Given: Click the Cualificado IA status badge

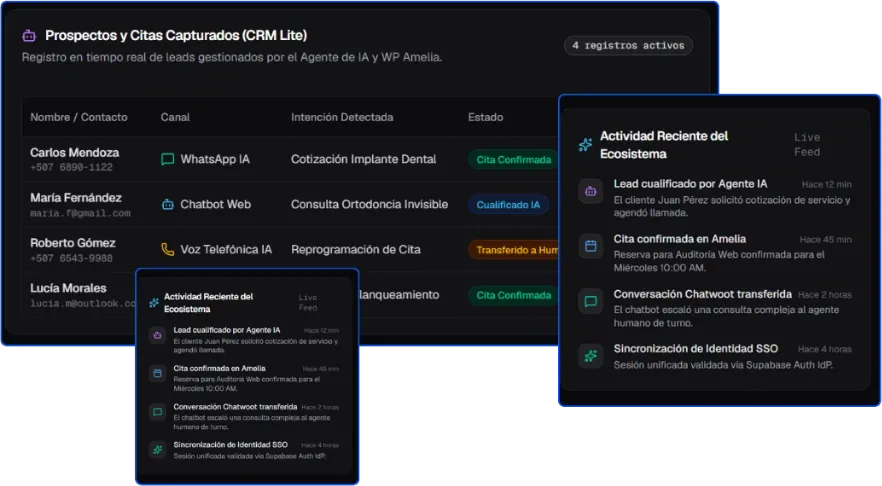Looking at the screenshot, I should pos(508,205).
